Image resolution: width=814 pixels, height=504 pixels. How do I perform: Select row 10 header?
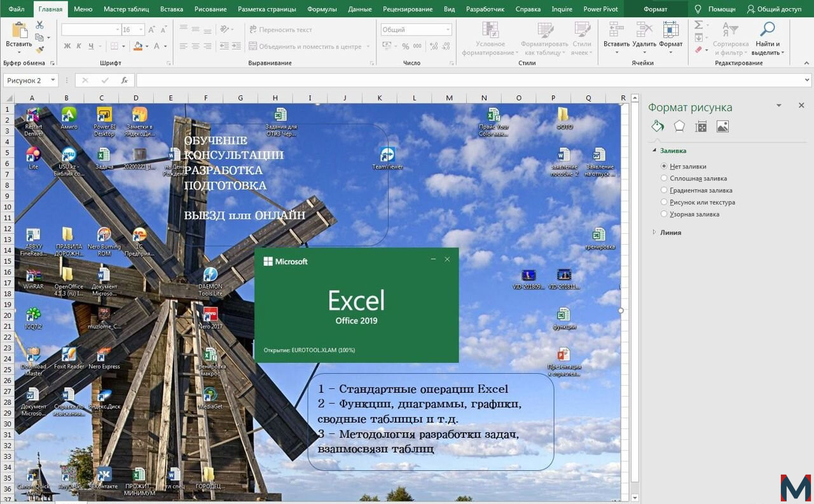click(7, 207)
